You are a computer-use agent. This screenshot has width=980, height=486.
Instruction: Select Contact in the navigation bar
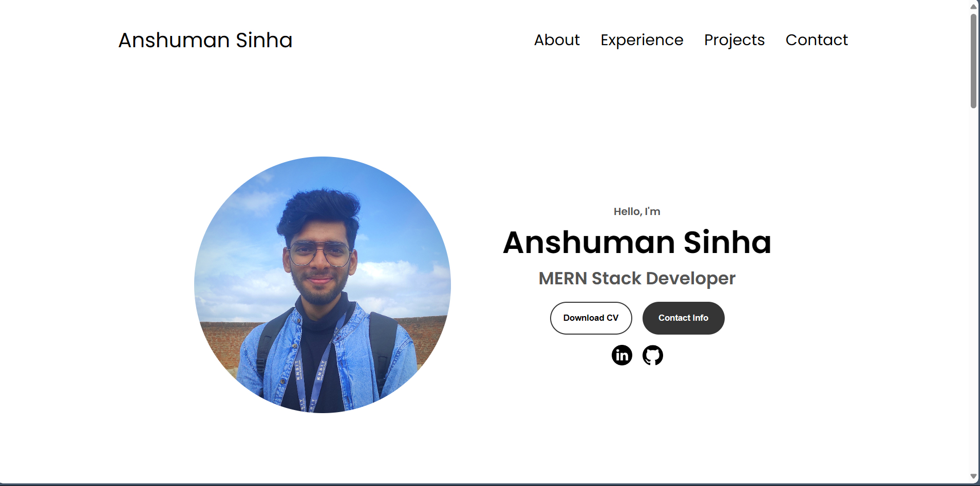[817, 40]
